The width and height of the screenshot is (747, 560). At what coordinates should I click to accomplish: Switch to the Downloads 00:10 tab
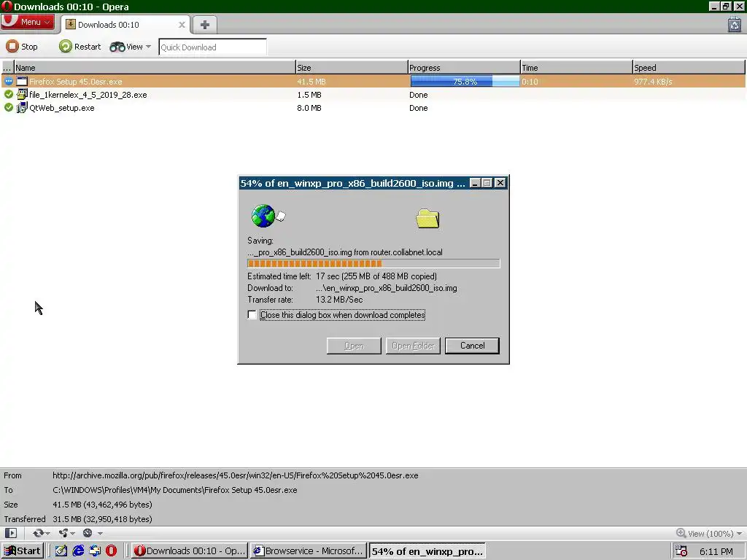coord(125,25)
